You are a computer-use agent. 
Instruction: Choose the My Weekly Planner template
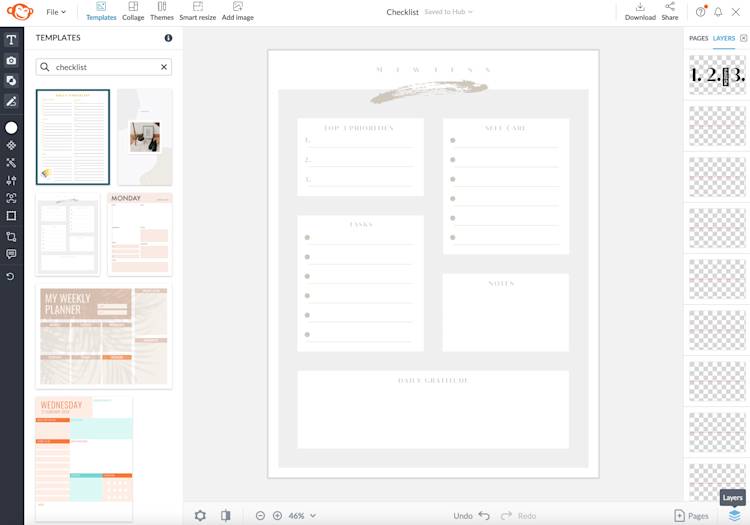click(x=104, y=336)
